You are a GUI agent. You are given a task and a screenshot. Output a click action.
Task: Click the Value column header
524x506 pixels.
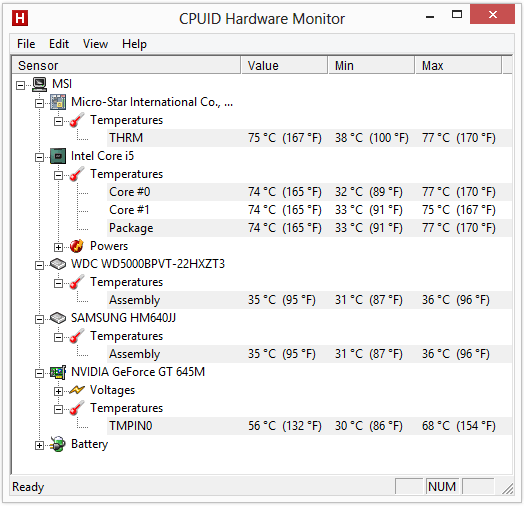tap(284, 65)
